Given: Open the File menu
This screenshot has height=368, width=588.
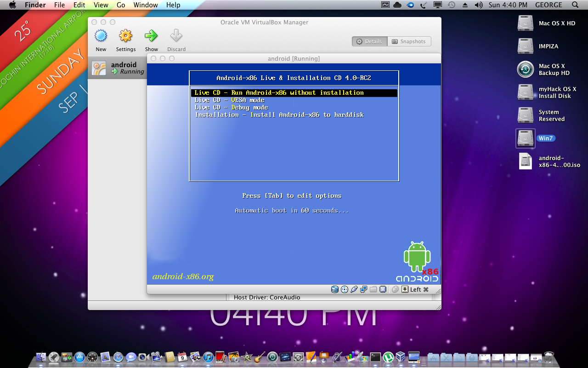Looking at the screenshot, I should point(59,5).
